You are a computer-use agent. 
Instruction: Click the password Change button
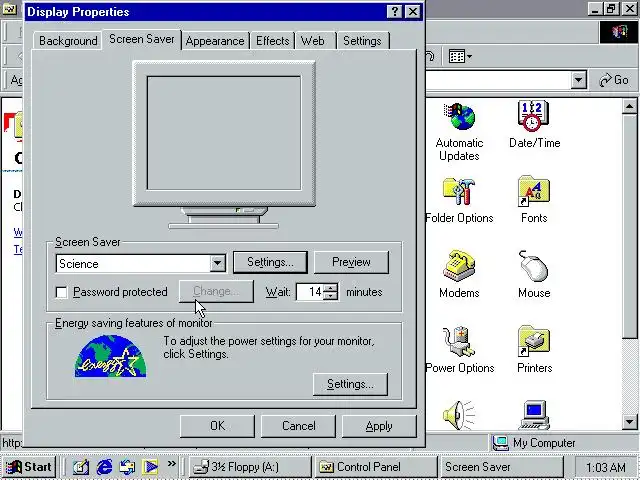216,291
